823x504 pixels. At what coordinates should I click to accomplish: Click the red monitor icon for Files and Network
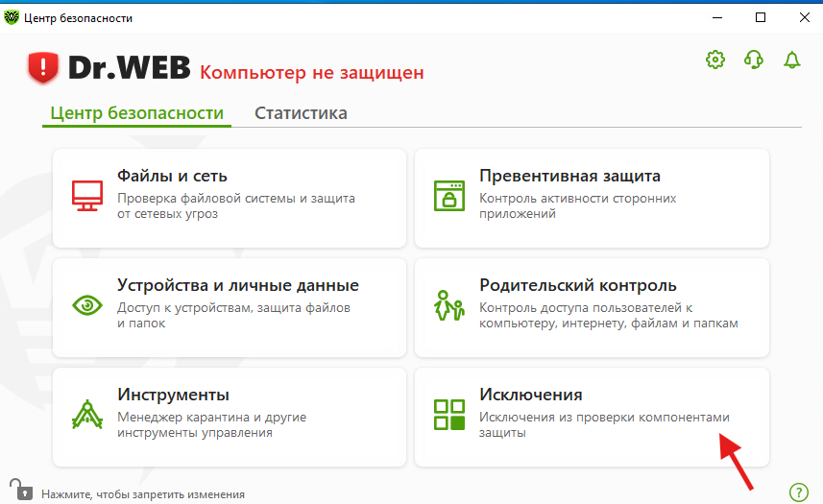tap(87, 196)
